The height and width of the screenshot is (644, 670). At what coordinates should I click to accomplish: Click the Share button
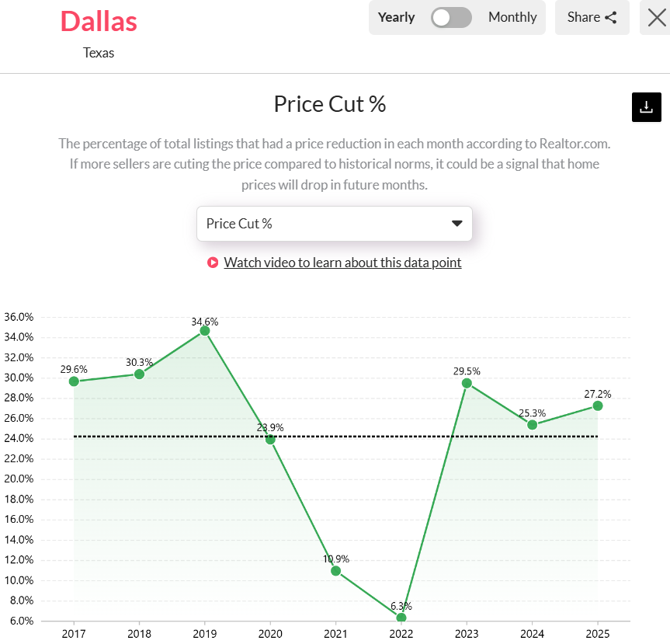(592, 17)
